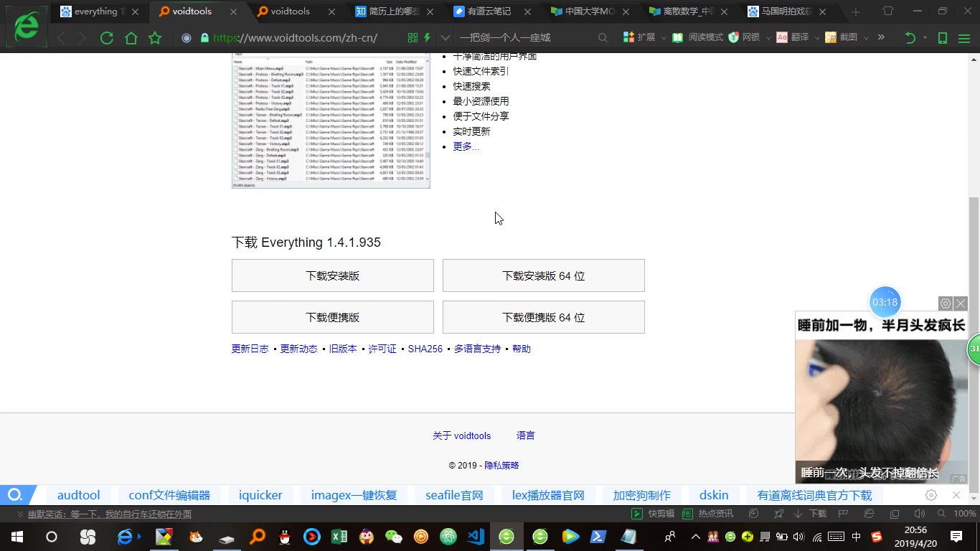Click the iquicker suggestion
The width and height of the screenshot is (980, 551).
(x=260, y=495)
